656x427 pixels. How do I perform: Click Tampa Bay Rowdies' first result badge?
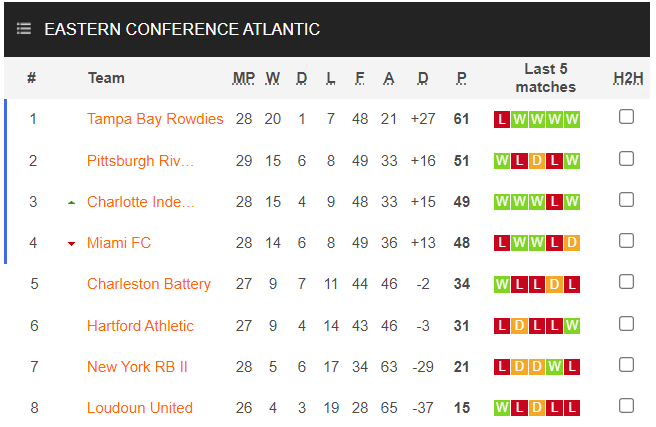[x=502, y=120]
